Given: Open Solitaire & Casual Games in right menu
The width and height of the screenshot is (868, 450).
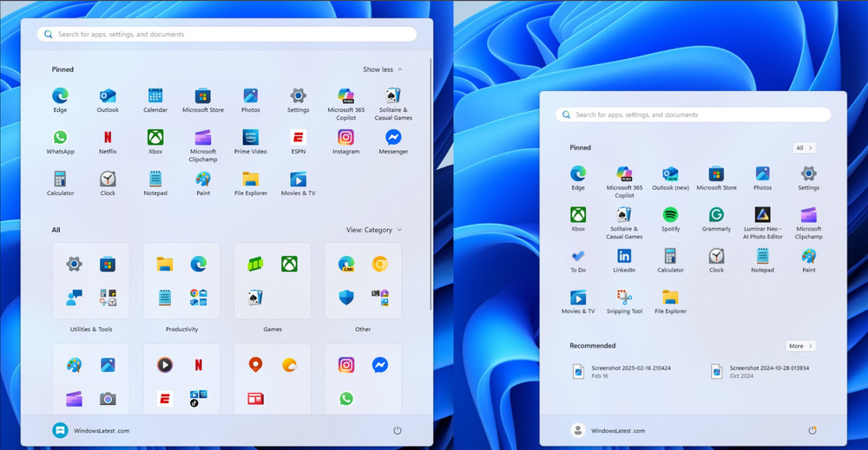Looking at the screenshot, I should [x=624, y=223].
